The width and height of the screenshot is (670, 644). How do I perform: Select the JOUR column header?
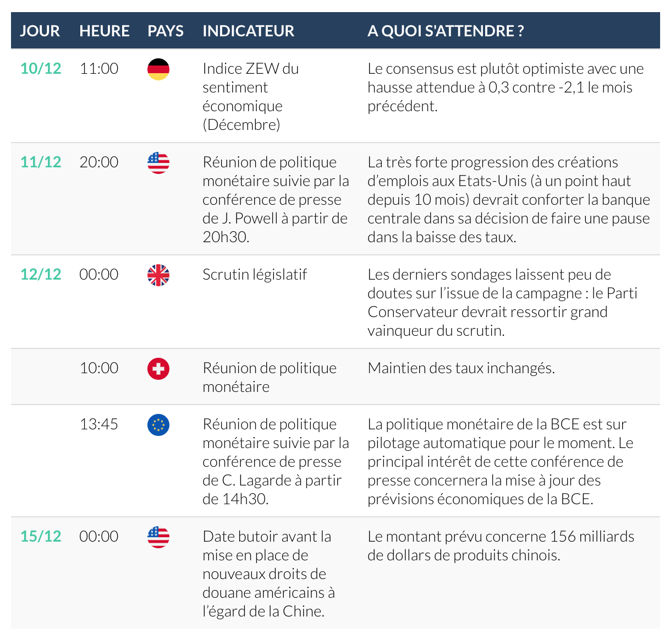point(40,31)
